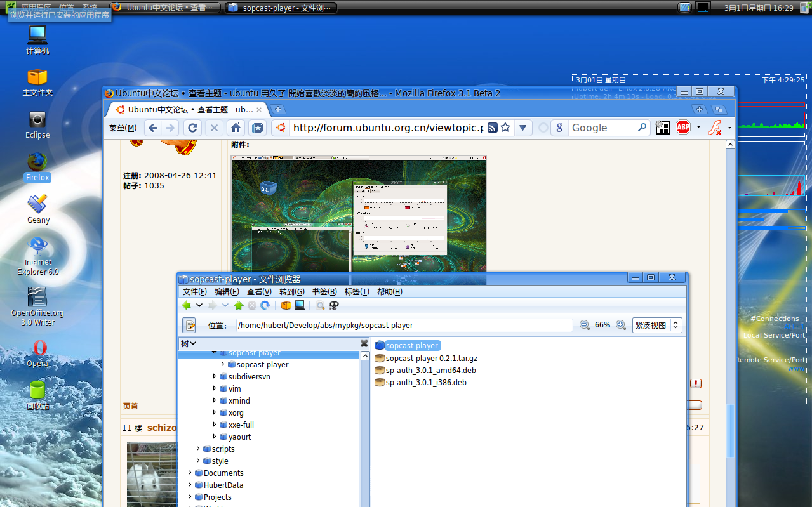Click the Adblock Plus ABP icon
Screen dimensions: 812x507
(683, 128)
